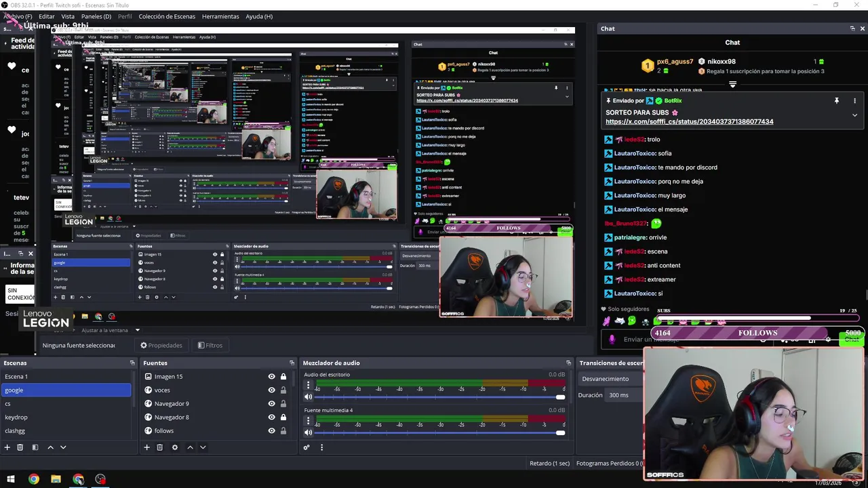Viewport: 868px width, 488px height.
Task: Move source down in Fuentes list
Action: click(203, 447)
